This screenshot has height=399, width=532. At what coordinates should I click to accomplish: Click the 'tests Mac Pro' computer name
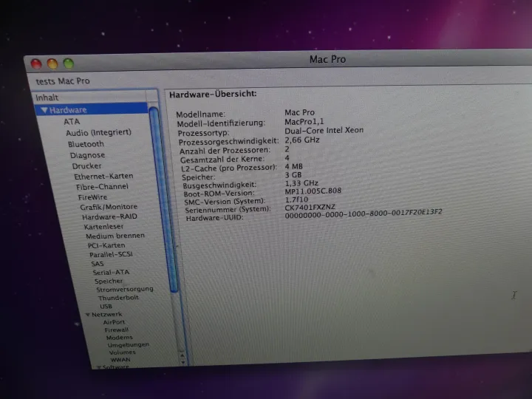pos(63,81)
